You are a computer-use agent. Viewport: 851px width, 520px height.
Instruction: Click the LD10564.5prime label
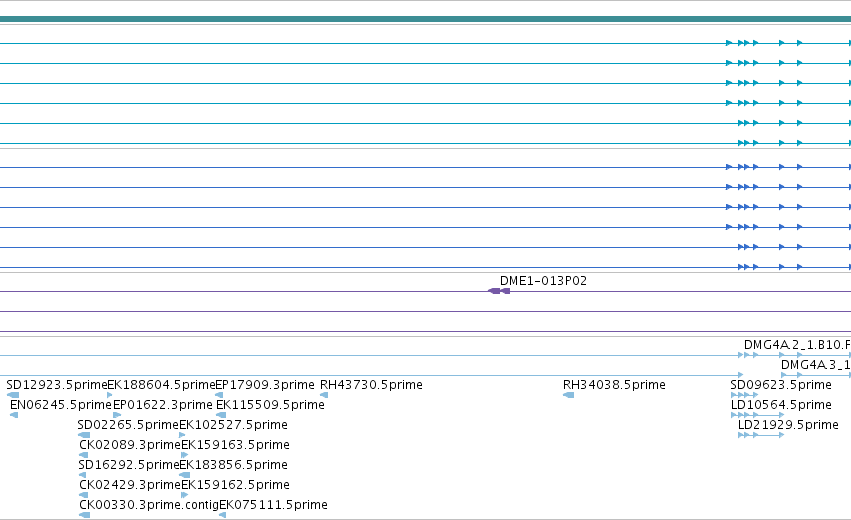coord(782,405)
